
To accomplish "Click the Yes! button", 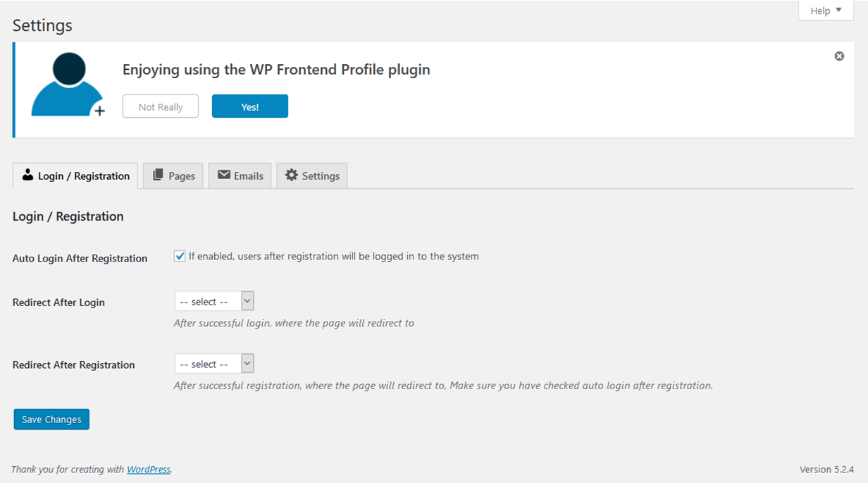I will [250, 106].
